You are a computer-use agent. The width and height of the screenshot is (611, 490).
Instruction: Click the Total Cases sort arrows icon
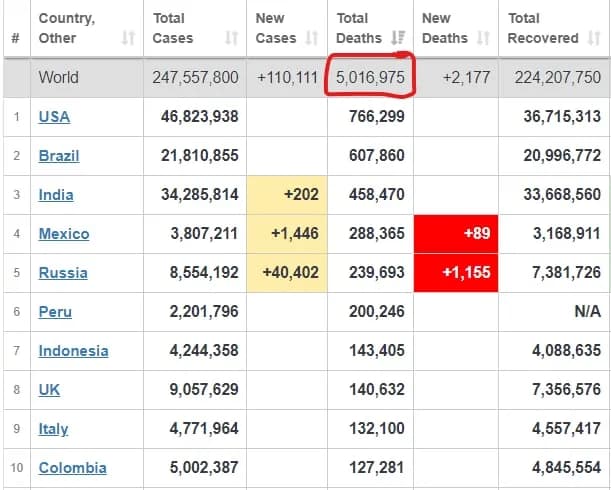(231, 38)
